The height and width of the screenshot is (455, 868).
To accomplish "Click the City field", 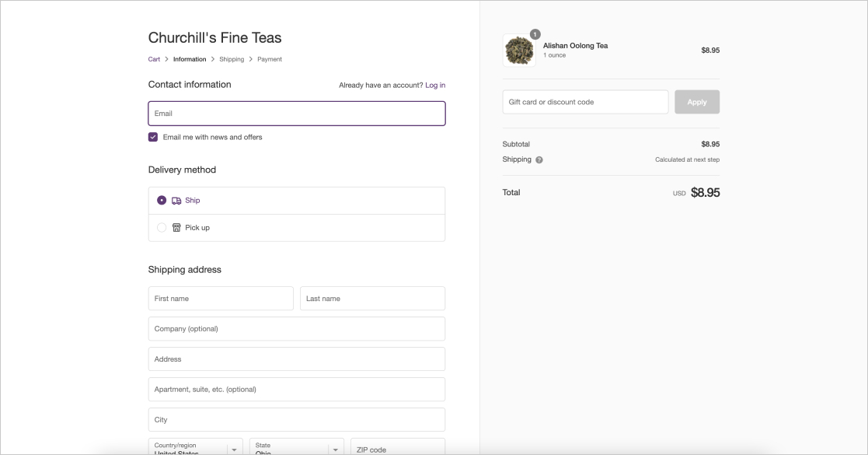I will point(297,419).
